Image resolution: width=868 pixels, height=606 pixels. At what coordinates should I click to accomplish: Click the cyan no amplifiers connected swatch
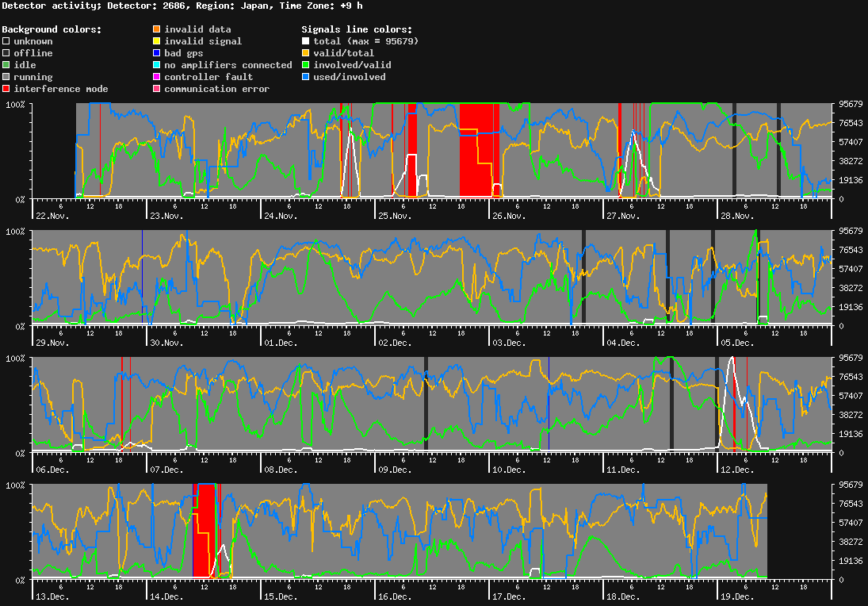(x=156, y=65)
